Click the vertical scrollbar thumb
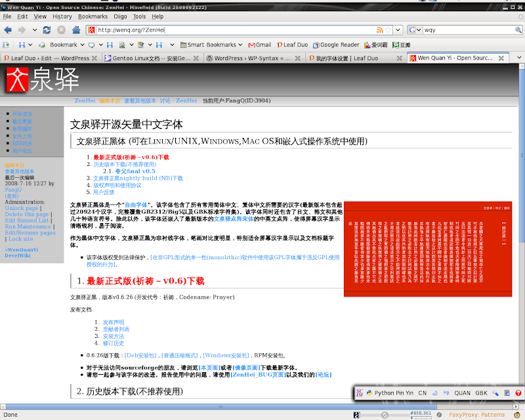This screenshot has width=525, height=420. coord(522,156)
